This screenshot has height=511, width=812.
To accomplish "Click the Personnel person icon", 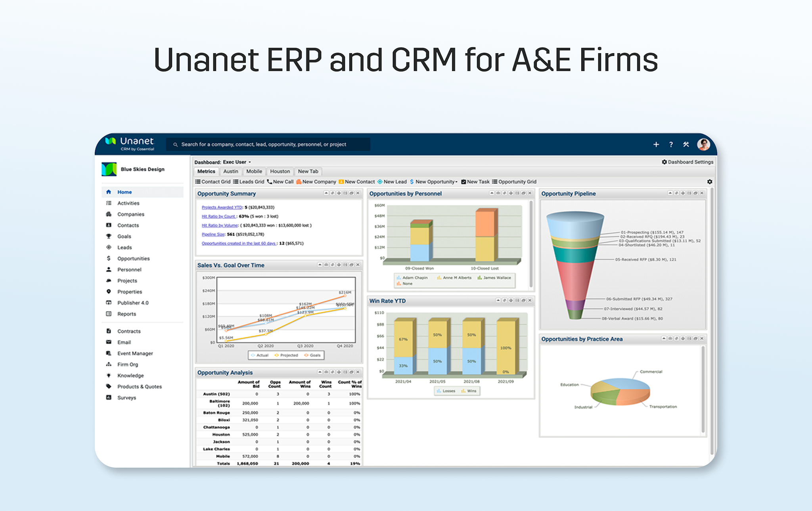I will tap(109, 269).
